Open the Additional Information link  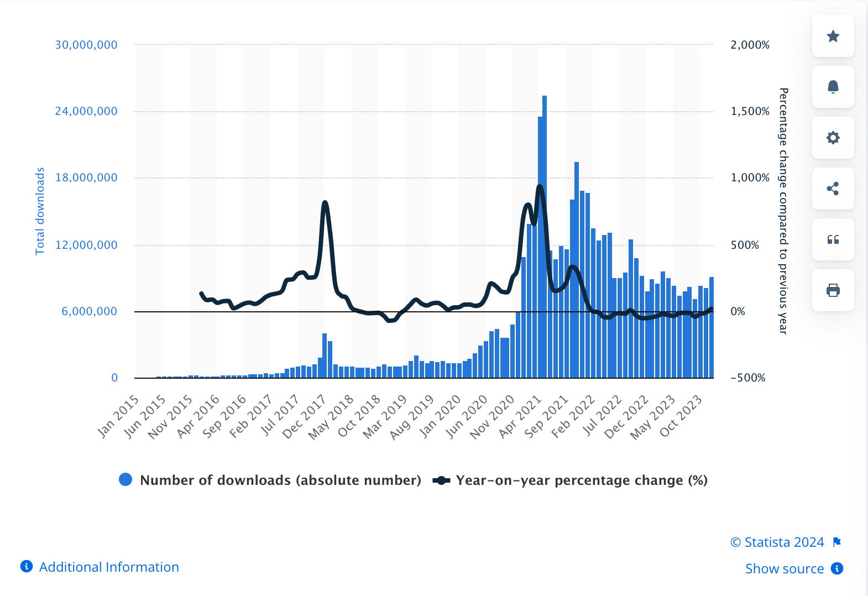point(109,567)
